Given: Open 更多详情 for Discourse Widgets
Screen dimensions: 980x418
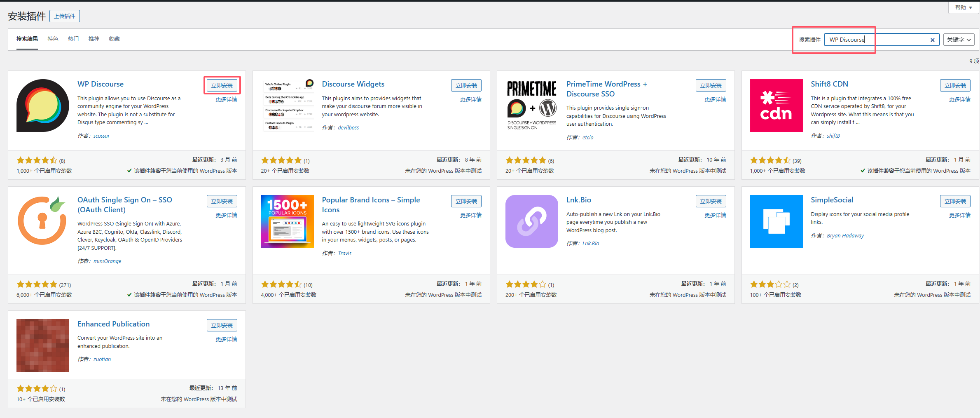Looking at the screenshot, I should tap(471, 99).
